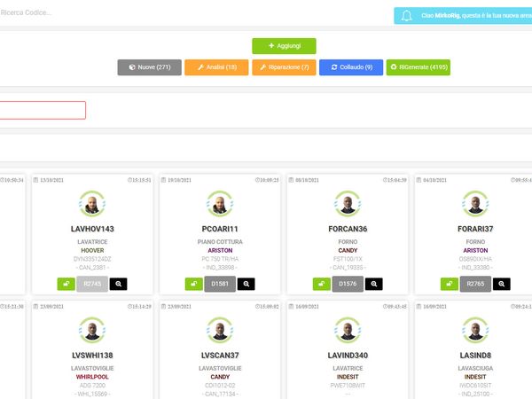Open magnifier details for PCOARI11
532x399 pixels.
click(x=246, y=284)
